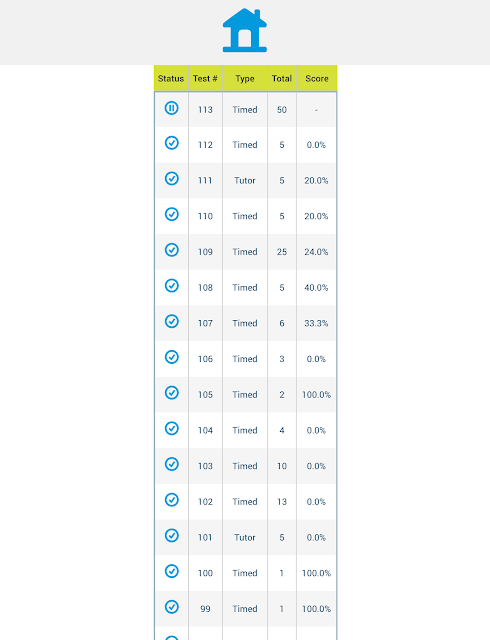Screen dimensions: 490x640
Task: Choose the completed icon for test 103
Action: pyautogui.click(x=172, y=464)
